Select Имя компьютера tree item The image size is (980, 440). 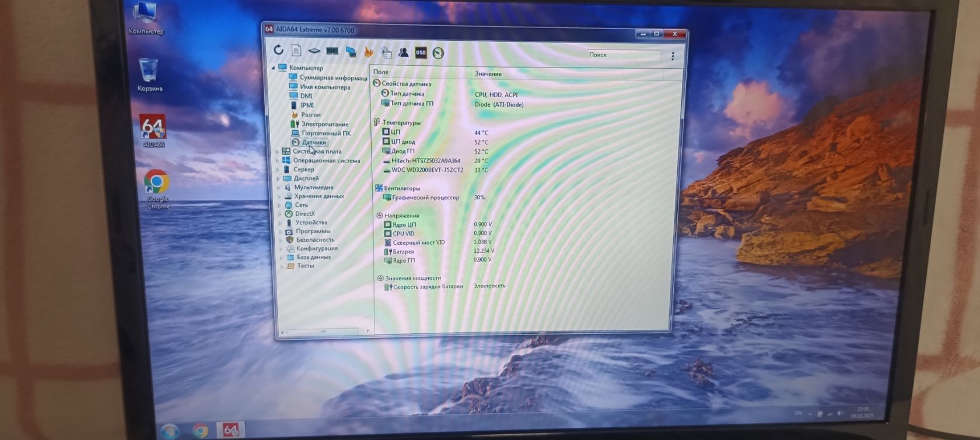coord(320,87)
